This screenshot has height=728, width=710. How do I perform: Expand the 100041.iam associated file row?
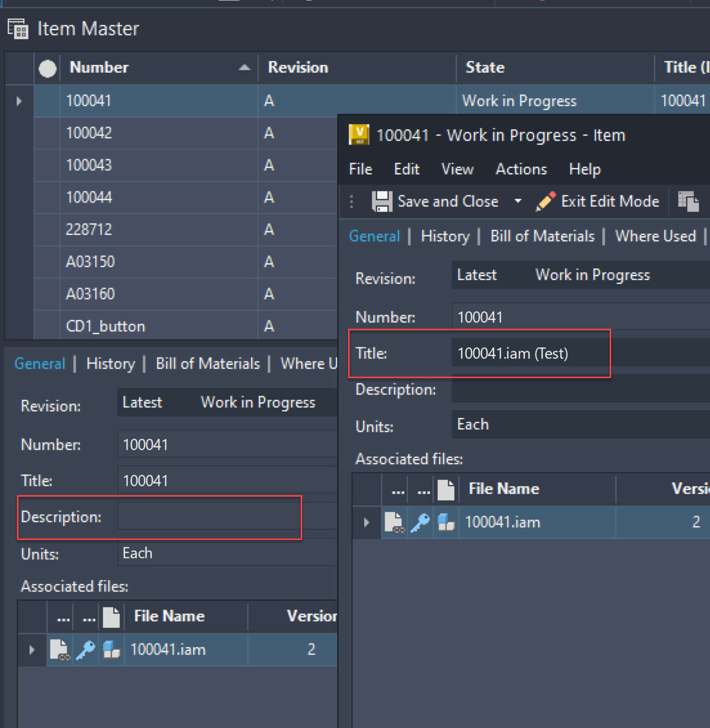click(366, 522)
